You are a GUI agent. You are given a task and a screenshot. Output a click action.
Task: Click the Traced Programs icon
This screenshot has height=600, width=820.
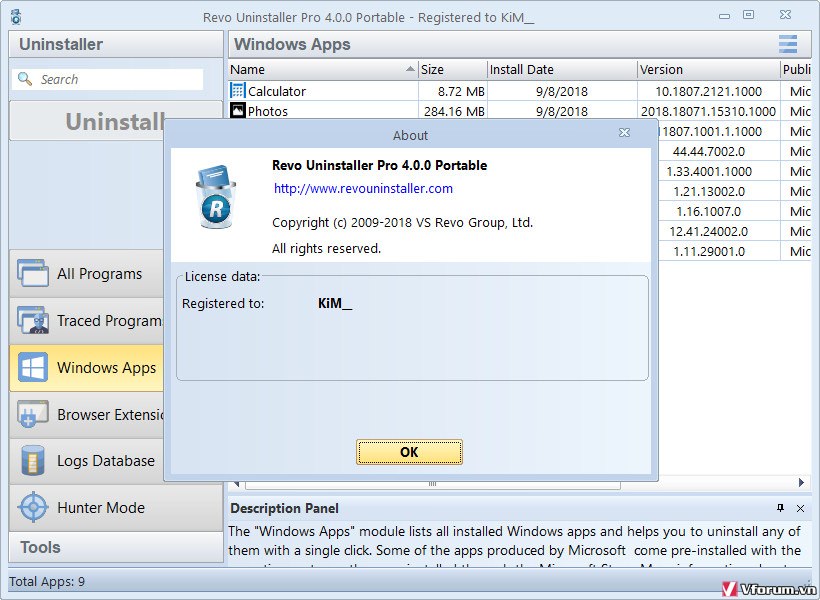[x=33, y=320]
